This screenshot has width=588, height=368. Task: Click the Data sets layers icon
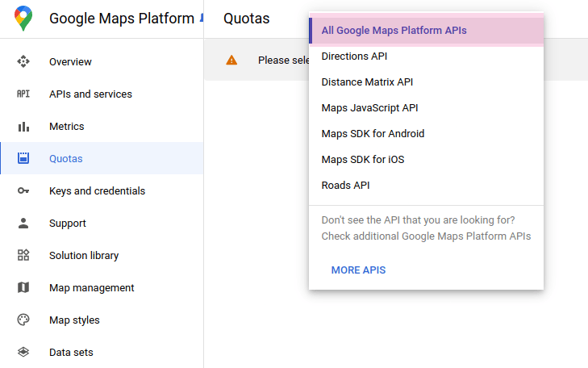pyautogui.click(x=23, y=352)
